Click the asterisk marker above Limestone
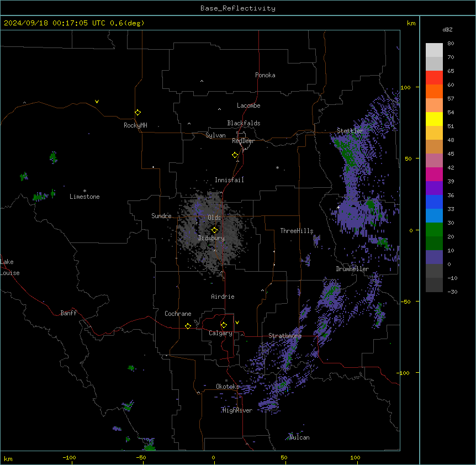Image resolution: width=476 pixels, height=465 pixels. [x=84, y=191]
